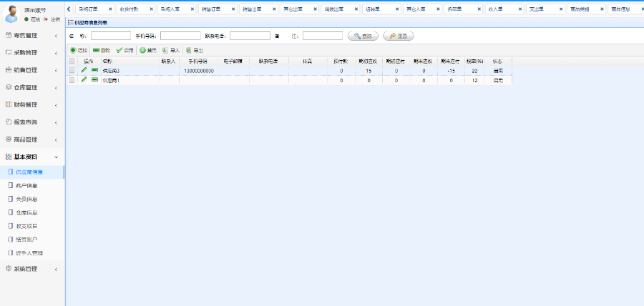
Task: Expand the 采购管理 sidebar menu
Action: point(31,53)
